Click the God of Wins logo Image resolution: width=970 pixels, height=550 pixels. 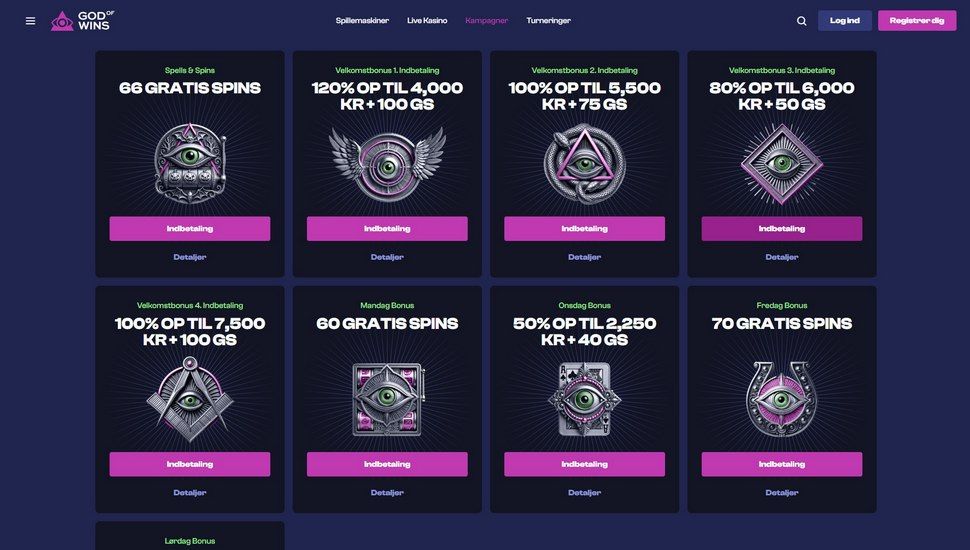click(x=80, y=21)
